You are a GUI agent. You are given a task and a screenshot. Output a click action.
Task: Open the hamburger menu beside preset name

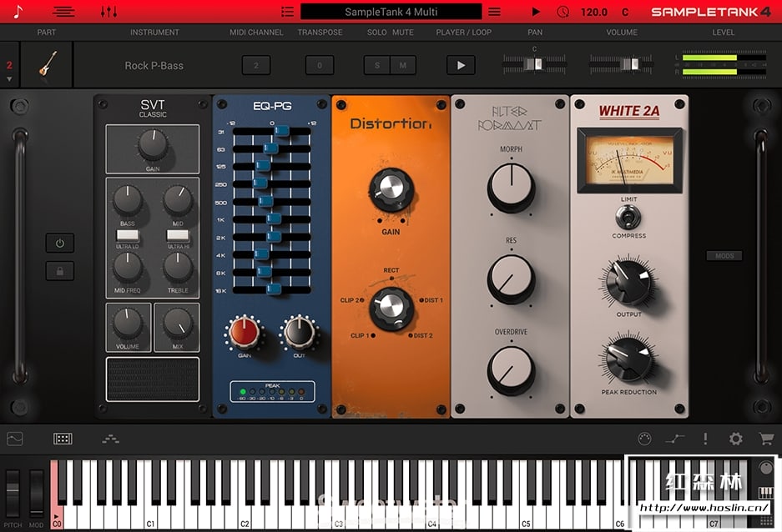click(494, 12)
